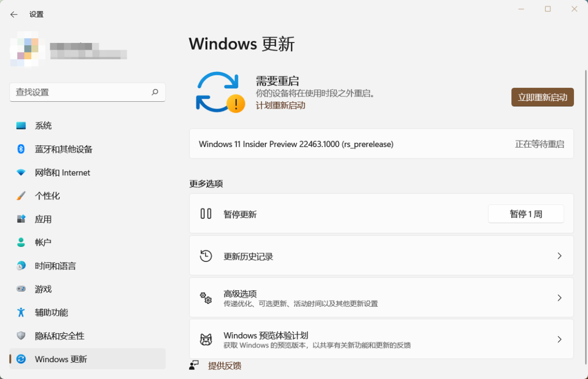
Task: Close the Settings window
Action: pyautogui.click(x=574, y=9)
